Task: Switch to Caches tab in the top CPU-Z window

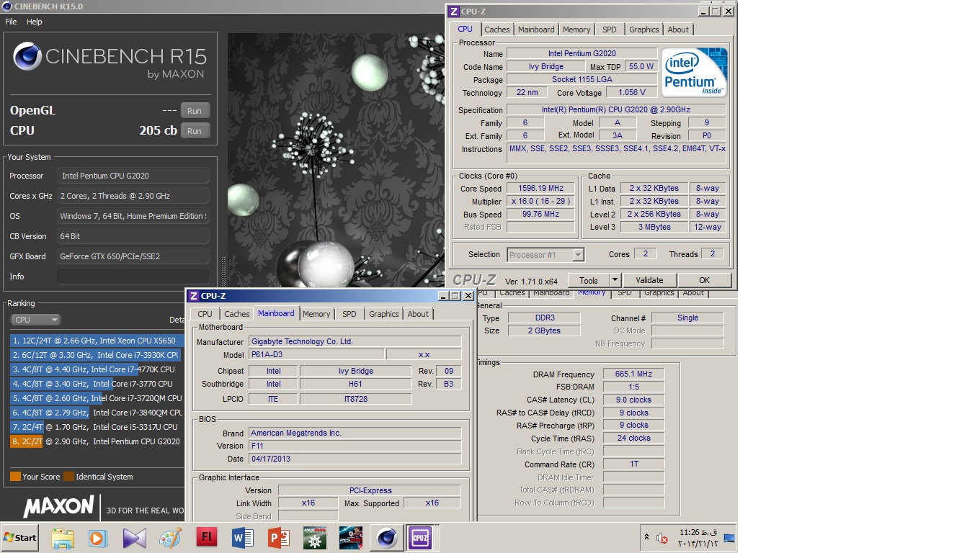Action: [497, 30]
